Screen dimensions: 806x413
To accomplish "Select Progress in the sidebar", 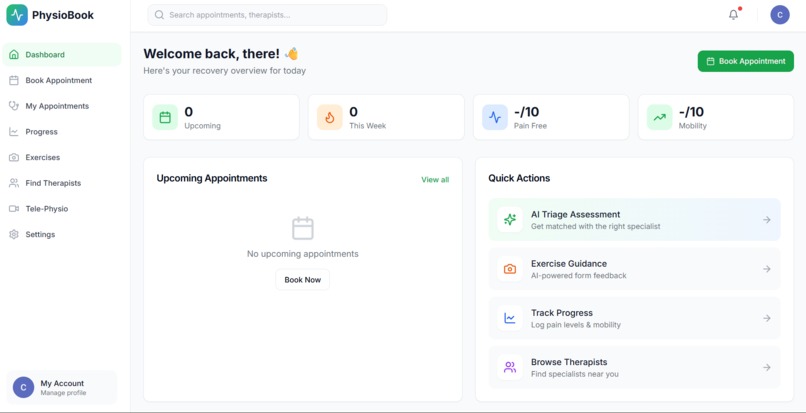I will tap(62, 132).
